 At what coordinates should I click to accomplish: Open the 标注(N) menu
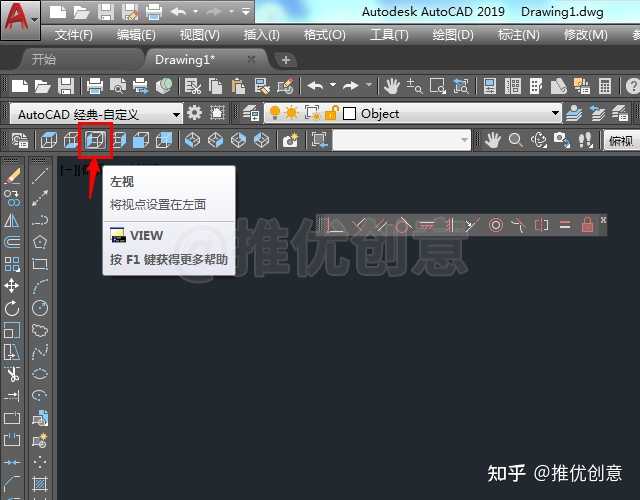point(518,35)
